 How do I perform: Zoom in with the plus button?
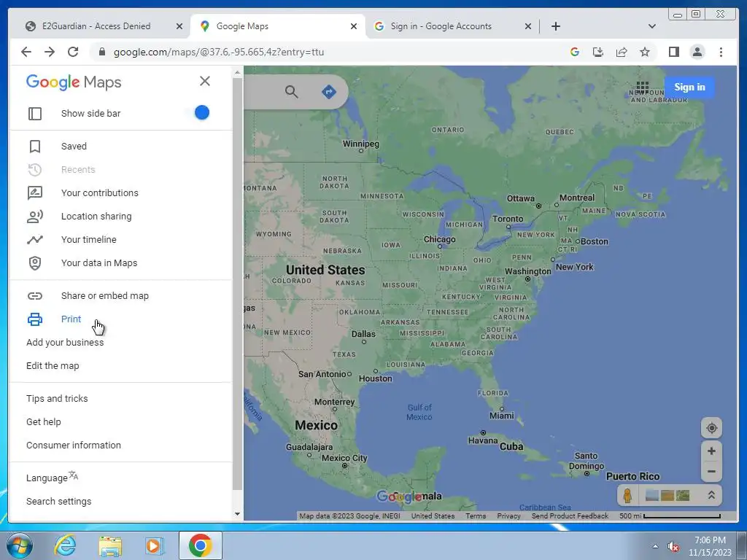click(711, 451)
